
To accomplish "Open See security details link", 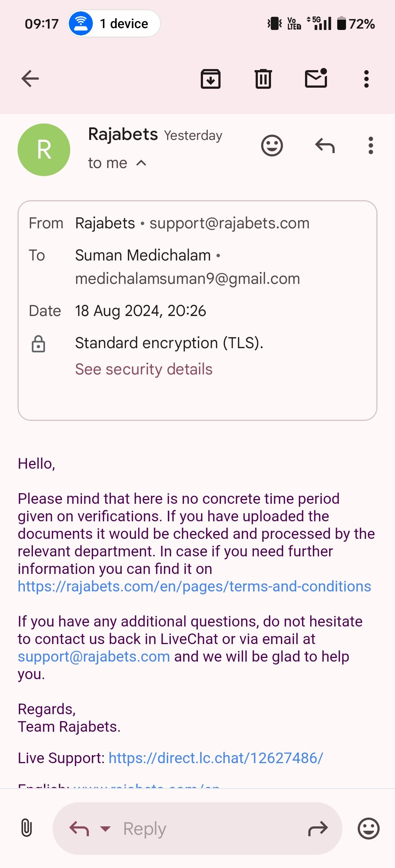I will point(144,369).
